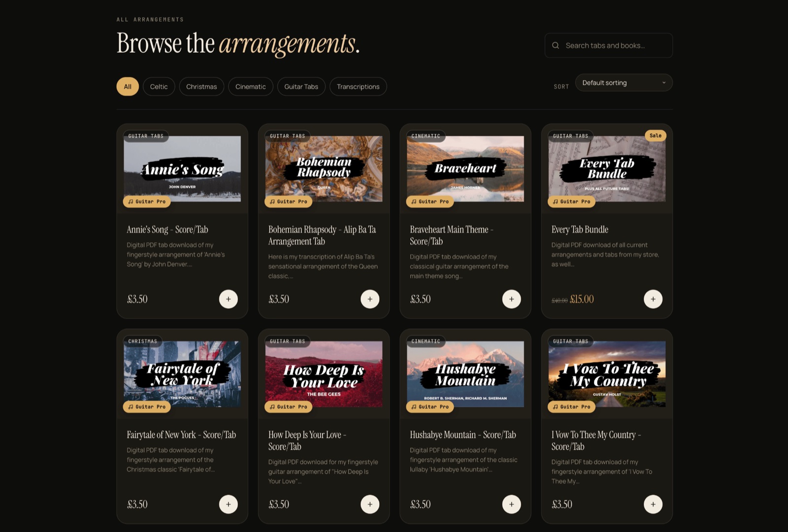The image size is (788, 532).
Task: Open Bohemian Rhapsody – Alip Ba Ta Arrangement link
Action: pos(322,235)
